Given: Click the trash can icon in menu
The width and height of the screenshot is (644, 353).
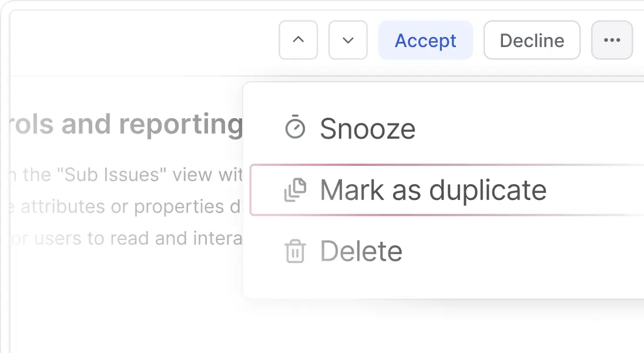Looking at the screenshot, I should tap(295, 251).
